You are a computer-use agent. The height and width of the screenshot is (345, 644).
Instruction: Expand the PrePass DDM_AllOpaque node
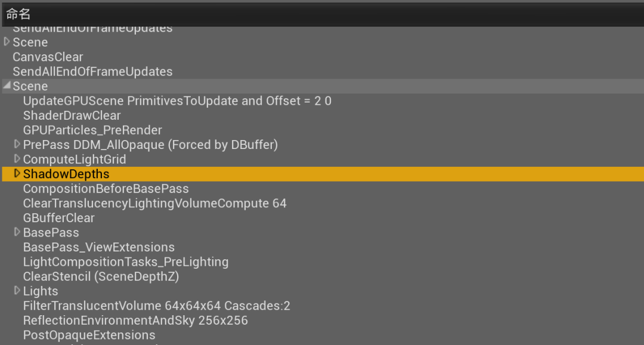point(17,144)
